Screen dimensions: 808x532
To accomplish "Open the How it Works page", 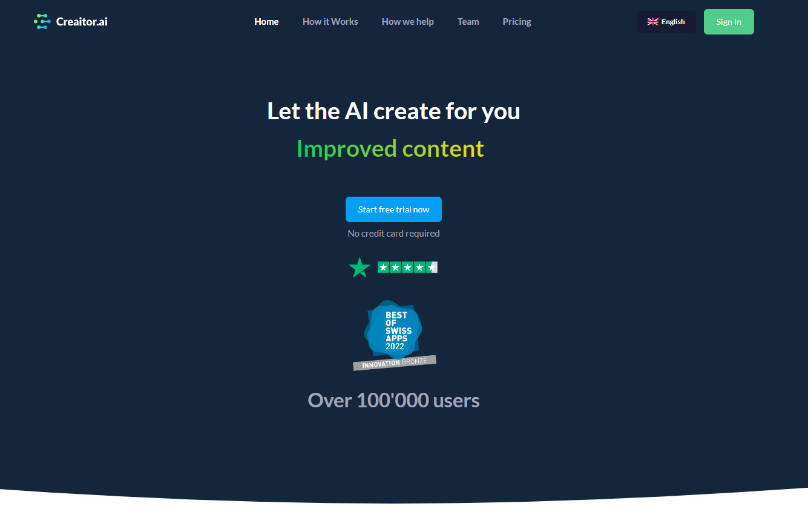I will coord(330,21).
